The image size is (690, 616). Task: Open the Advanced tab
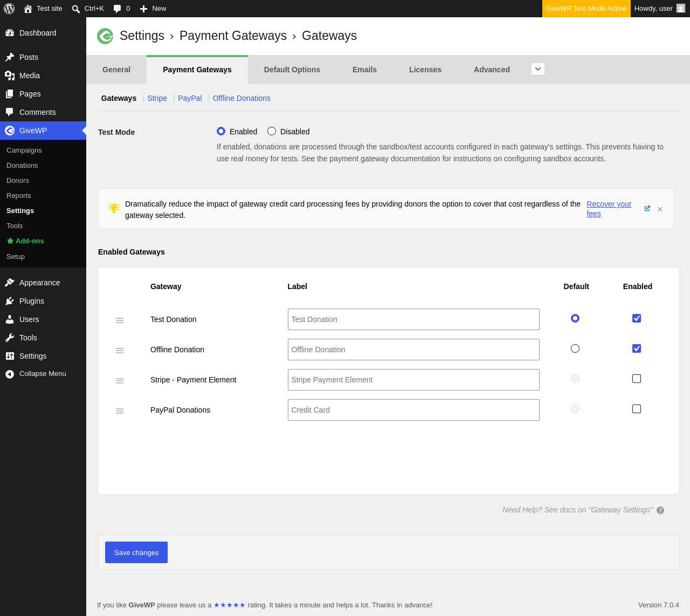(492, 70)
